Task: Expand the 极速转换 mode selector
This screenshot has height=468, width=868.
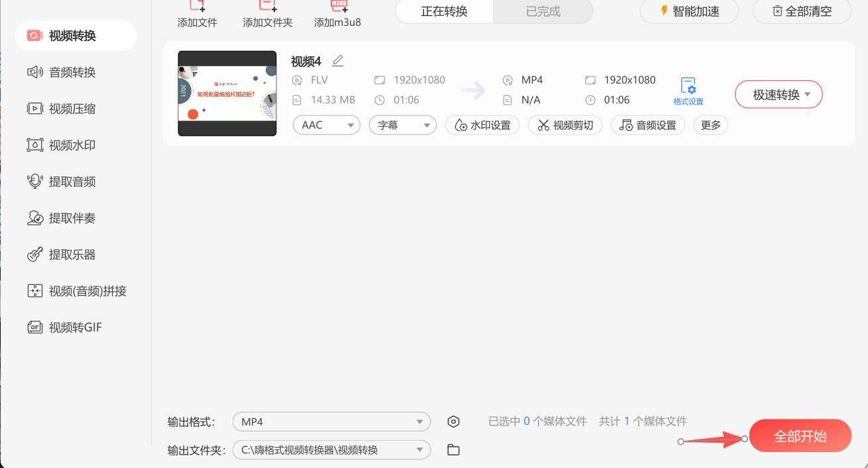Action: 778,94
